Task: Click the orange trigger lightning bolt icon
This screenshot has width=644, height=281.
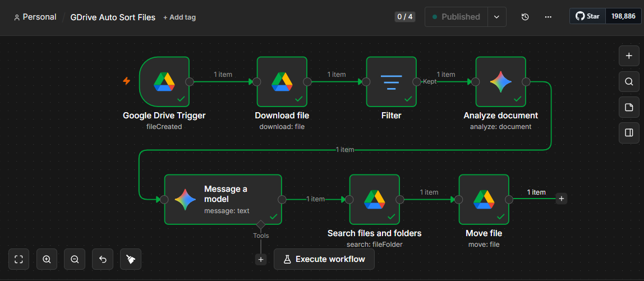Action: click(x=127, y=81)
